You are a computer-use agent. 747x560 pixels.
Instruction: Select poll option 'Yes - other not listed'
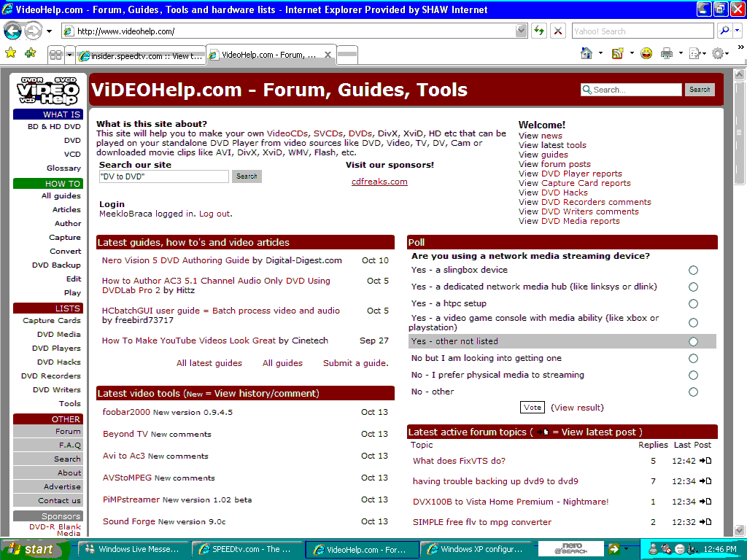[x=693, y=342]
